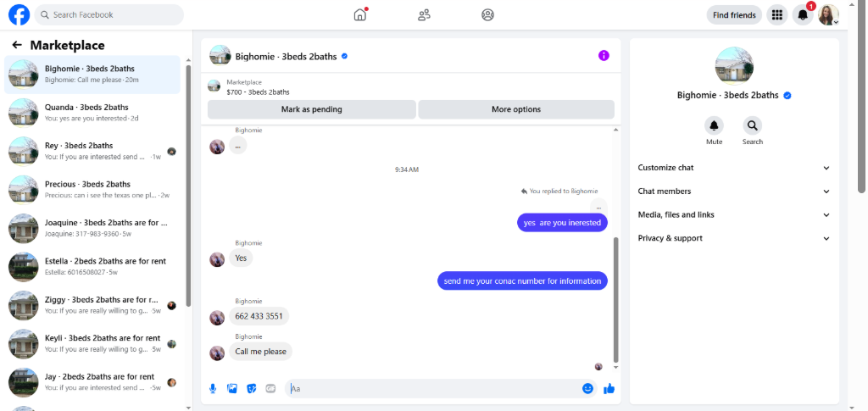The width and height of the screenshot is (868, 411).
Task: Click Bighomie's avatar beside the 662 433 3551 message
Action: click(217, 318)
